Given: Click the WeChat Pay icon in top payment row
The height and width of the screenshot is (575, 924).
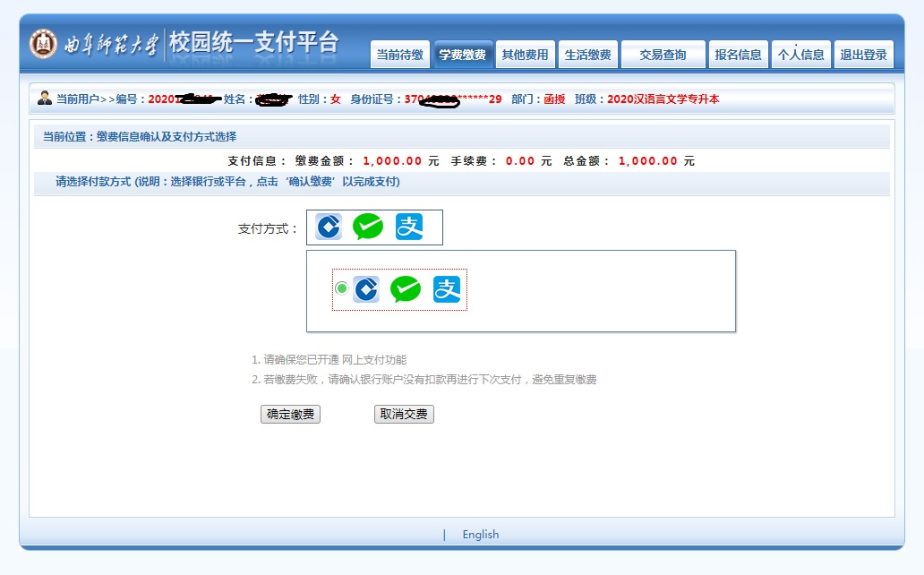Looking at the screenshot, I should 368,227.
